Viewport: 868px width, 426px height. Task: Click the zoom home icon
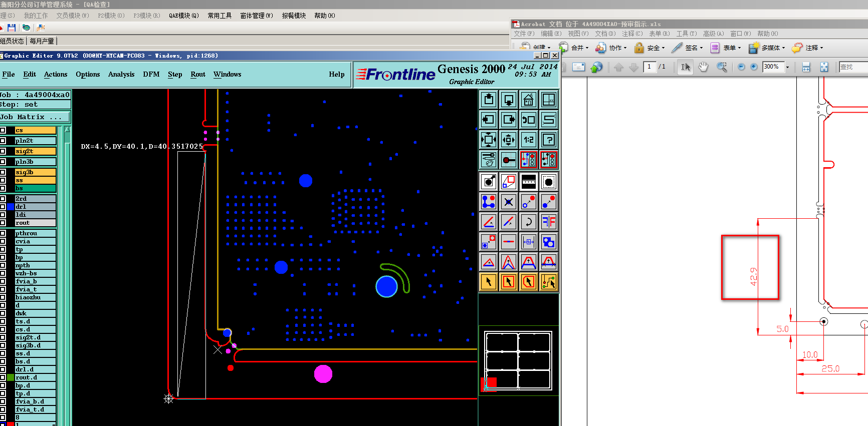[529, 100]
